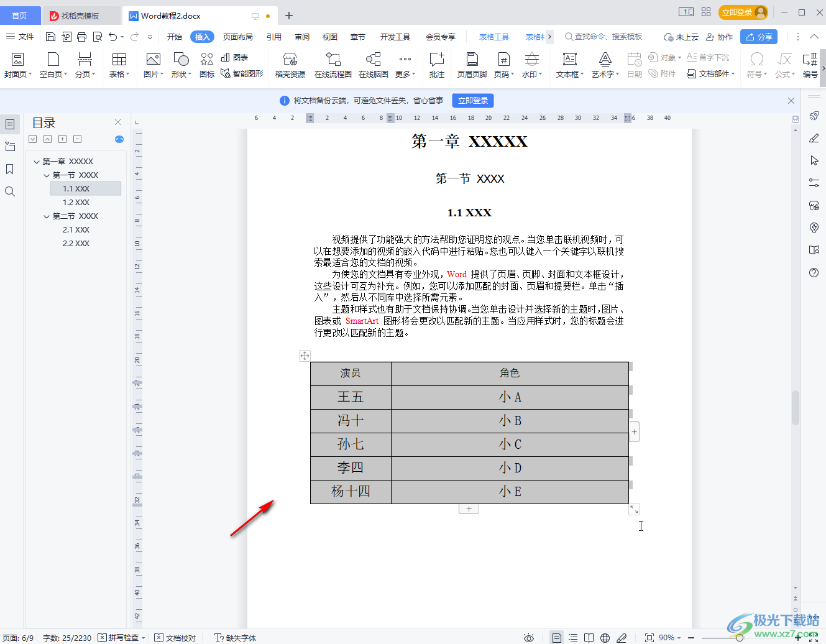Insert an online mind map (在线脑图)
Screen dimensions: 826x644
pyautogui.click(x=374, y=65)
